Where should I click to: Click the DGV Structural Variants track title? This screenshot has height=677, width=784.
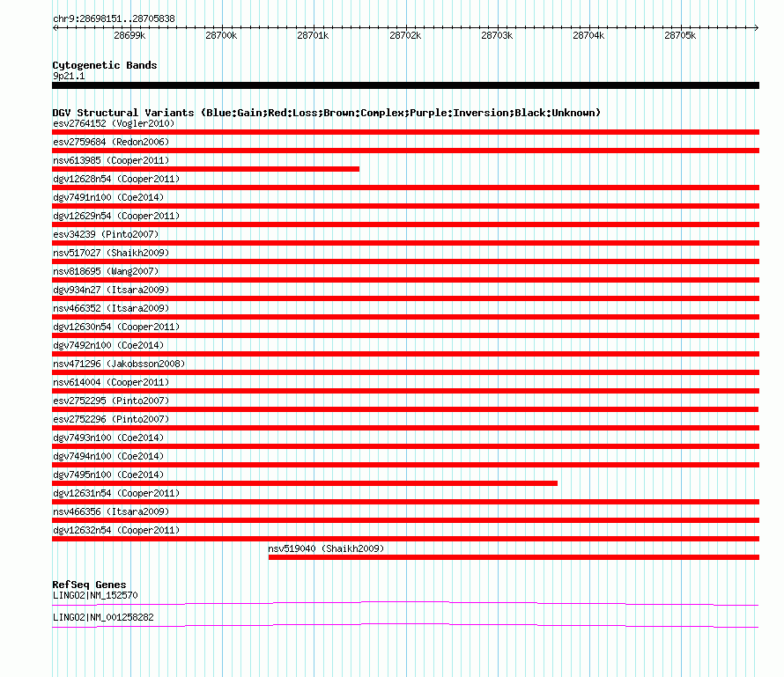[326, 113]
